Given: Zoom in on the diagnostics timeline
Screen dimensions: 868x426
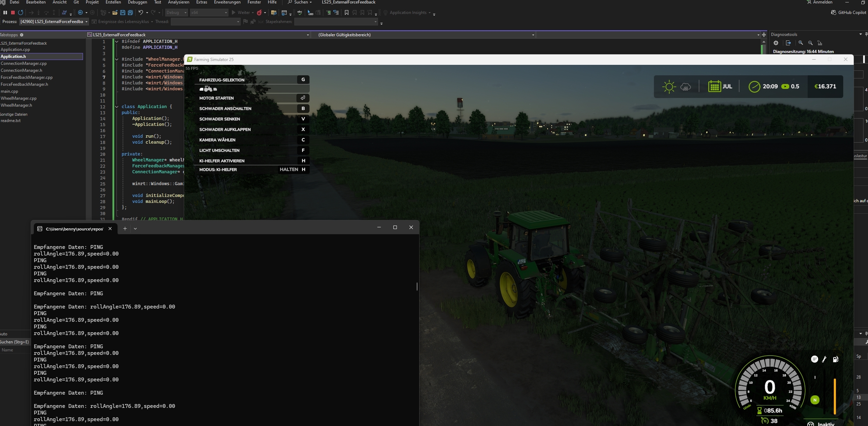Looking at the screenshot, I should [800, 43].
